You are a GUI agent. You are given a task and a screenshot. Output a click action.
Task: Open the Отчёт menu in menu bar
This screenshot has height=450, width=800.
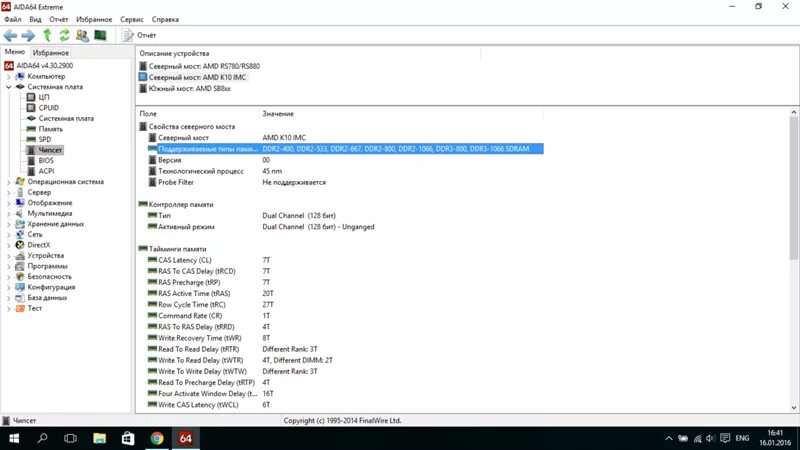point(59,19)
